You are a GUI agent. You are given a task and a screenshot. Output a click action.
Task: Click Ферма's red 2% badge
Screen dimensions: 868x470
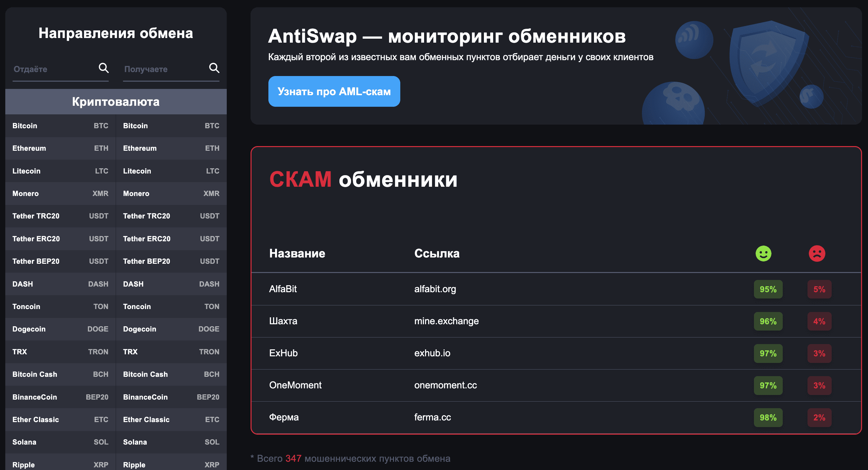(819, 417)
